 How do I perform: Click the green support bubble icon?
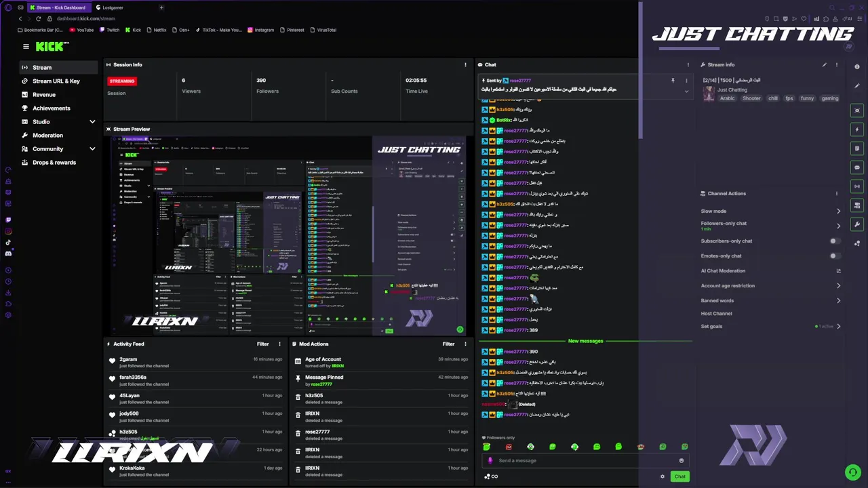(x=852, y=472)
